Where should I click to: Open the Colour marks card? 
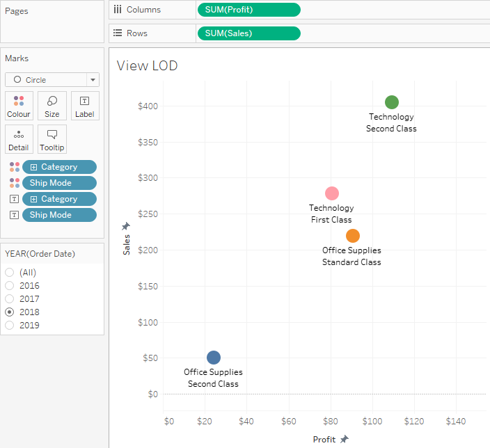[19, 106]
